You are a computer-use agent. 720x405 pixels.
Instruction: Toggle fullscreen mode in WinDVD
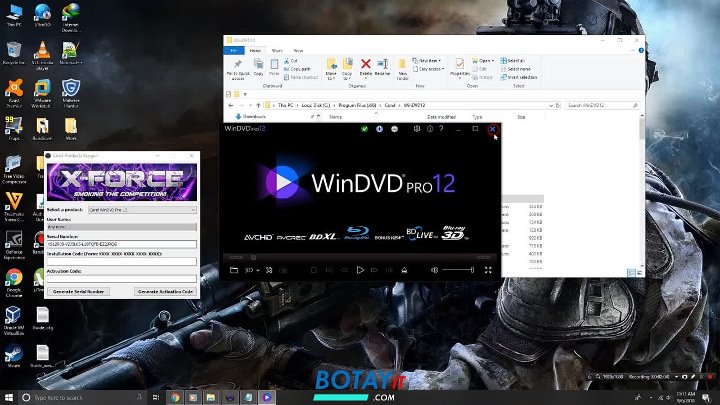click(488, 270)
